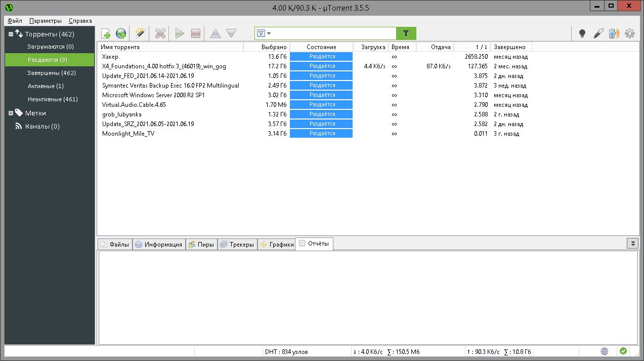Select Symantec Veritas Backup Exec torrent
The image size is (644, 361).
[x=367, y=86]
